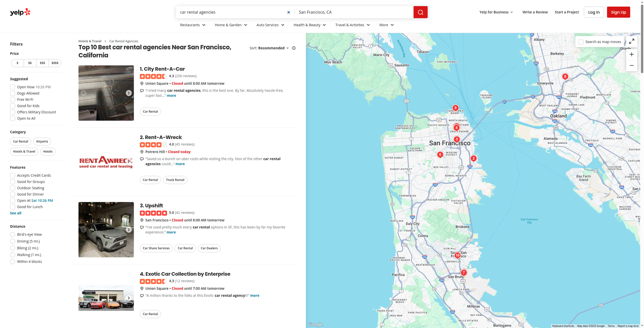This screenshot has width=644, height=328.
Task: Select map pin number 3
Action: [x=456, y=139]
